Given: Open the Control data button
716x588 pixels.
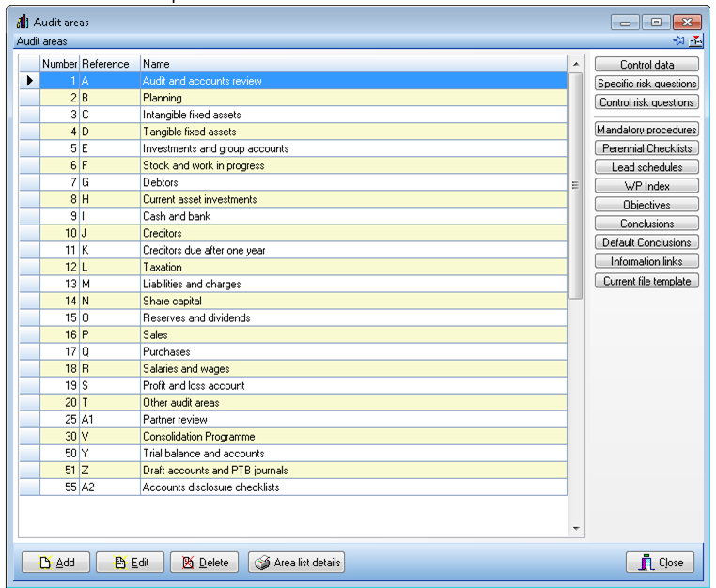Looking at the screenshot, I should point(646,65).
